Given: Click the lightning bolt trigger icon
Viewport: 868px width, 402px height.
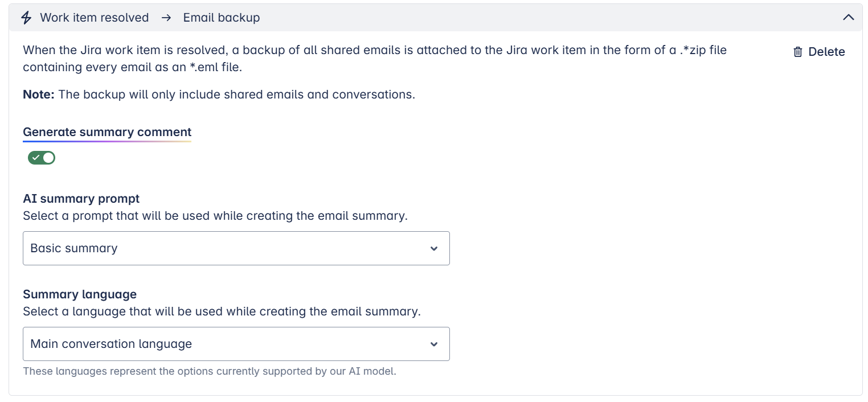Looking at the screenshot, I should point(26,18).
